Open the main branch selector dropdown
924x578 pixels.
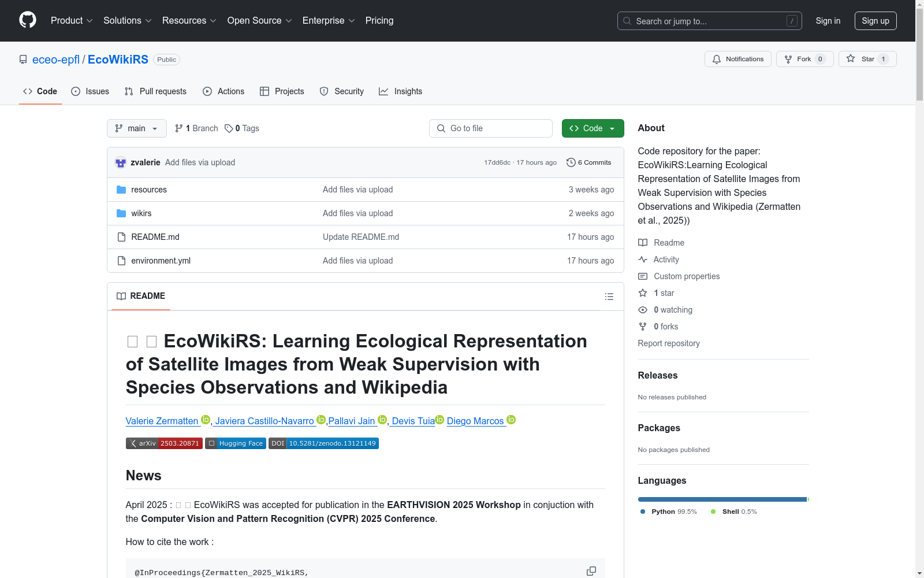(137, 128)
